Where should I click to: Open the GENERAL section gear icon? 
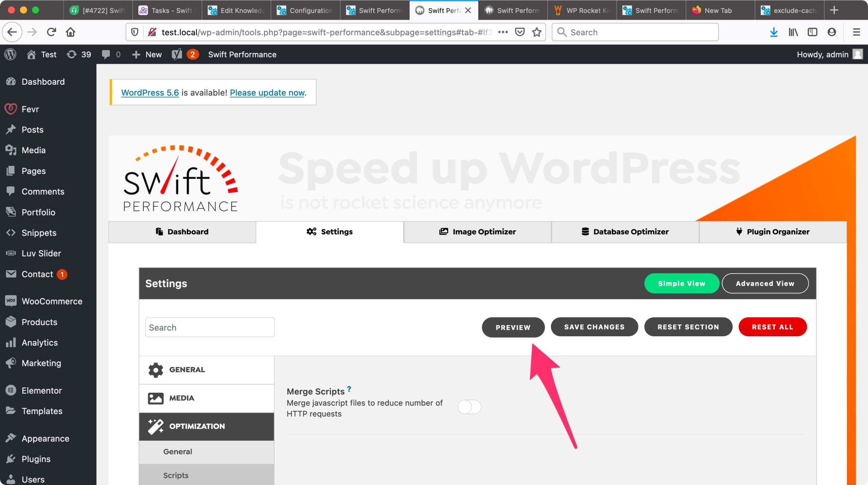coord(156,370)
